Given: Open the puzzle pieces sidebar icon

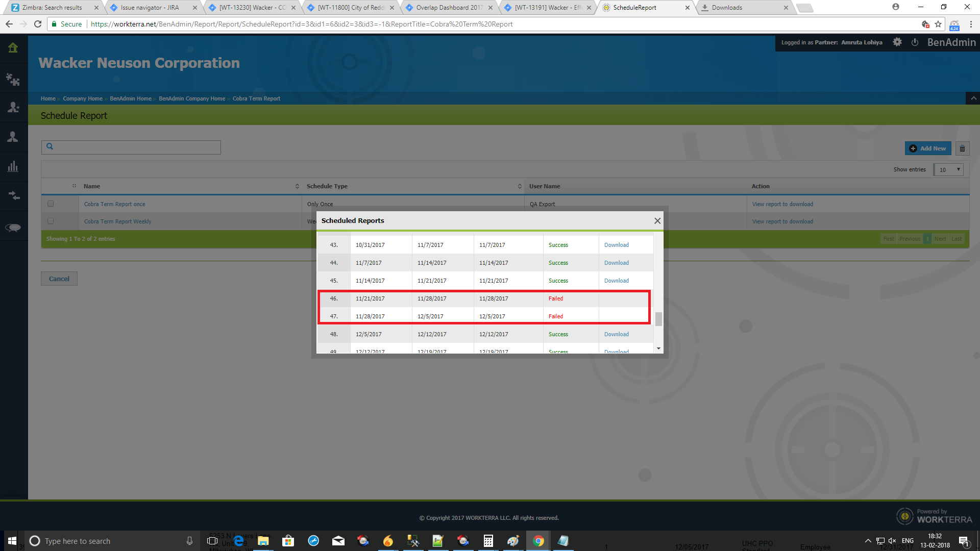Looking at the screenshot, I should (x=13, y=79).
